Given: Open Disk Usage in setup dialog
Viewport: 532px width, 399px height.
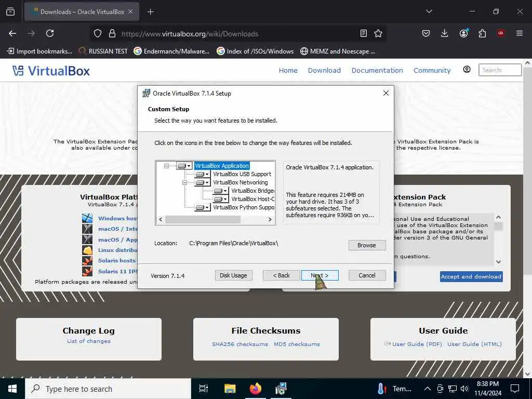Looking at the screenshot, I should point(233,275).
